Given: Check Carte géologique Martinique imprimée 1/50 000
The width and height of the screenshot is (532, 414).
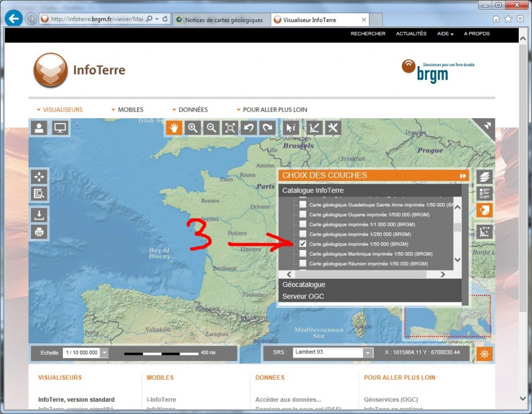Looking at the screenshot, I should coord(303,254).
